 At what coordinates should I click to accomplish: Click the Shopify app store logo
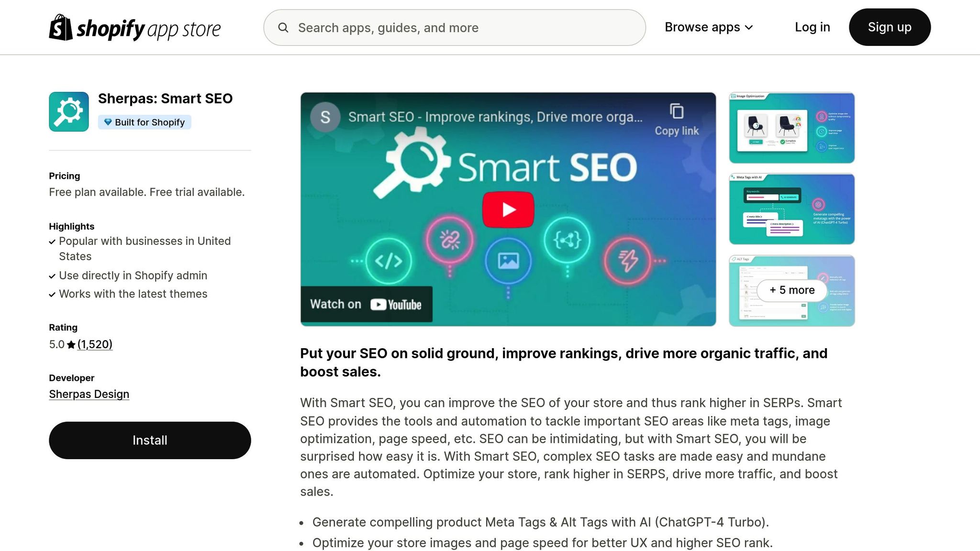(134, 27)
